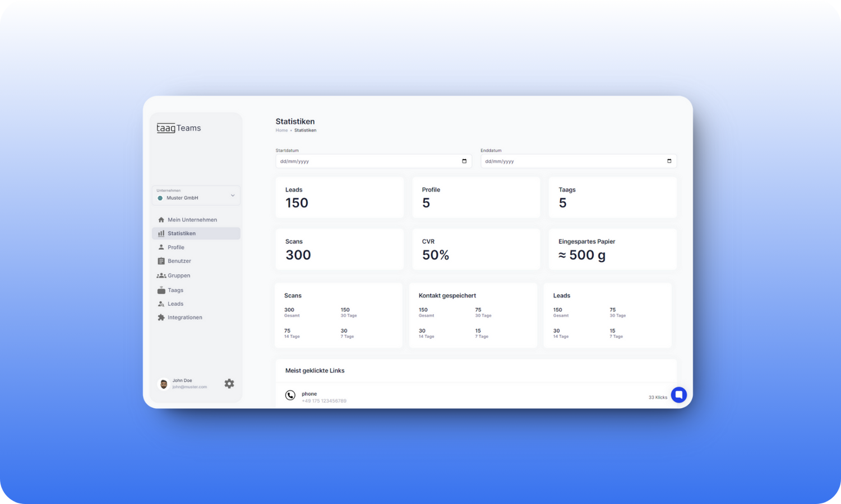Image resolution: width=841 pixels, height=504 pixels.
Task: Open the Enddatum calendar picker
Action: coord(669,161)
